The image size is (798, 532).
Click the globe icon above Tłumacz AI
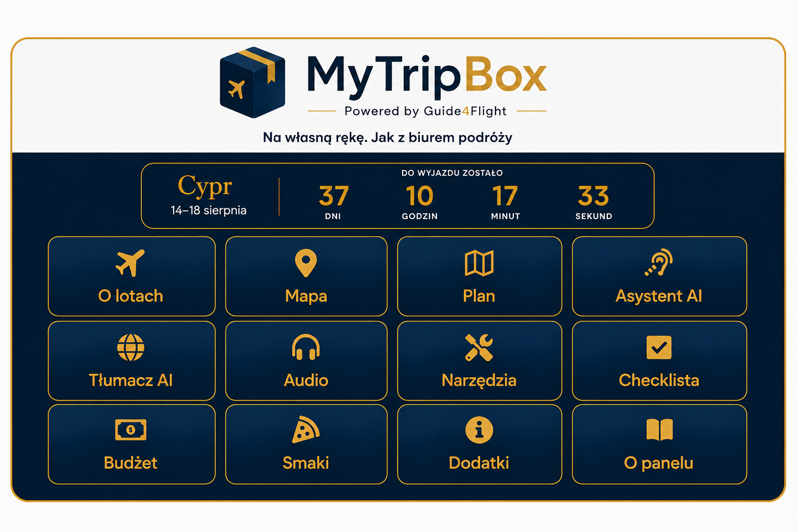tap(130, 347)
